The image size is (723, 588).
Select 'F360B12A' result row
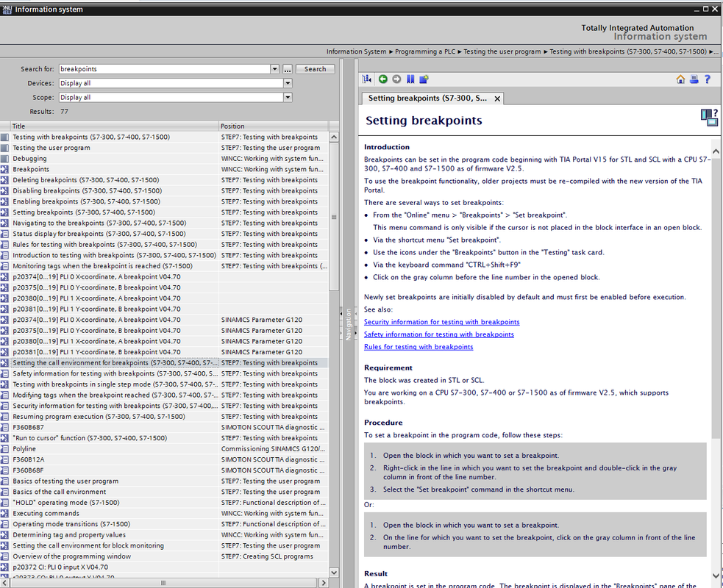point(165,459)
